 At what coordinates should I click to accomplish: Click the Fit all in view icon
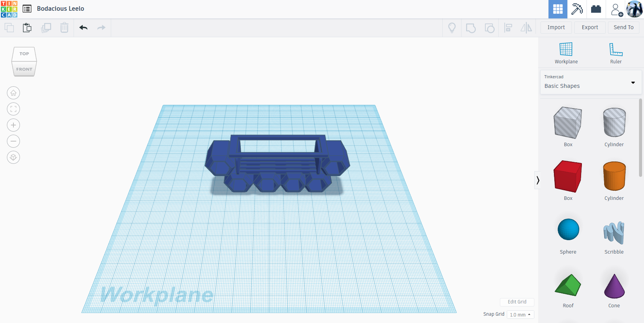point(13,109)
